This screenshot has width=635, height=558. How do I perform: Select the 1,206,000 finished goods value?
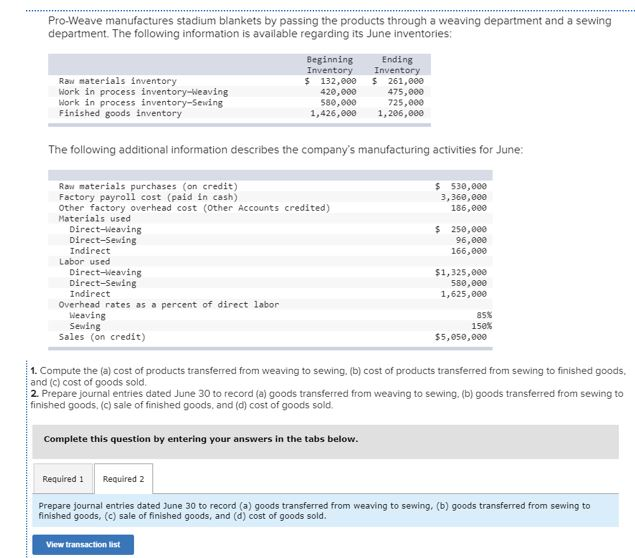click(x=401, y=113)
